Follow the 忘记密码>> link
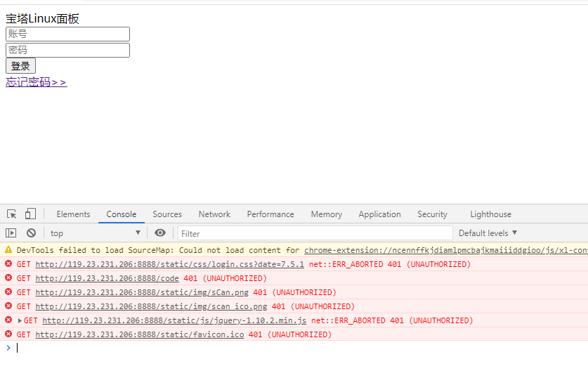Viewport: 588px width, 378px height. click(x=37, y=82)
